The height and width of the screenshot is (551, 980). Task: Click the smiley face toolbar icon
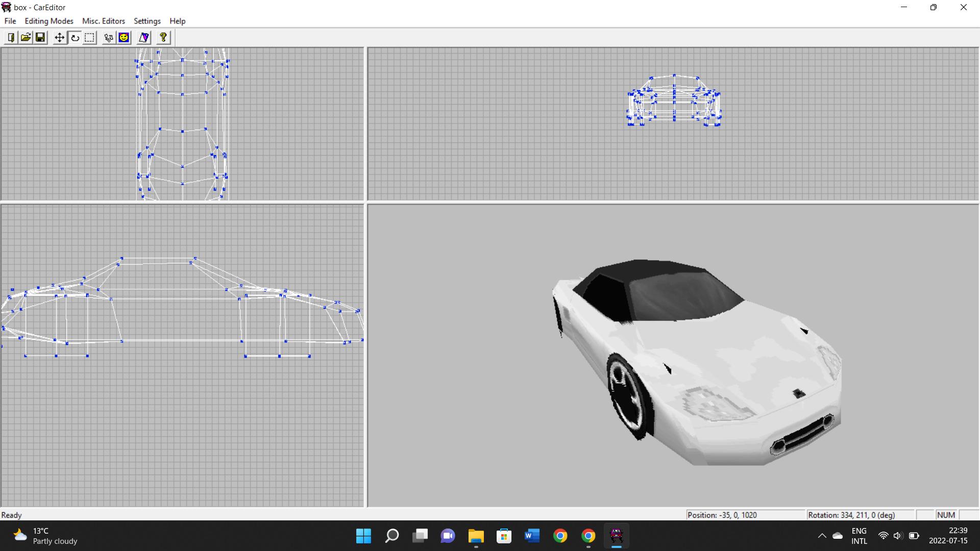[x=124, y=38]
